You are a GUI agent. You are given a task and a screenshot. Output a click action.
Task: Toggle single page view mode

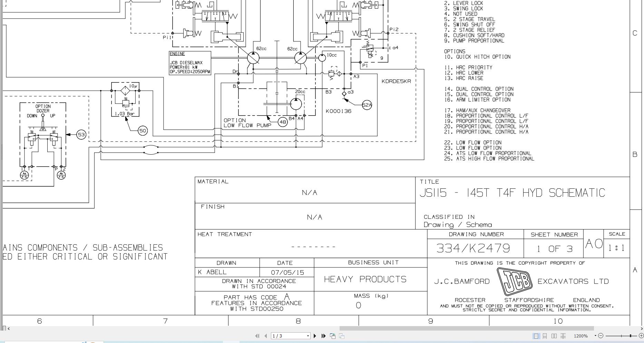click(536, 335)
